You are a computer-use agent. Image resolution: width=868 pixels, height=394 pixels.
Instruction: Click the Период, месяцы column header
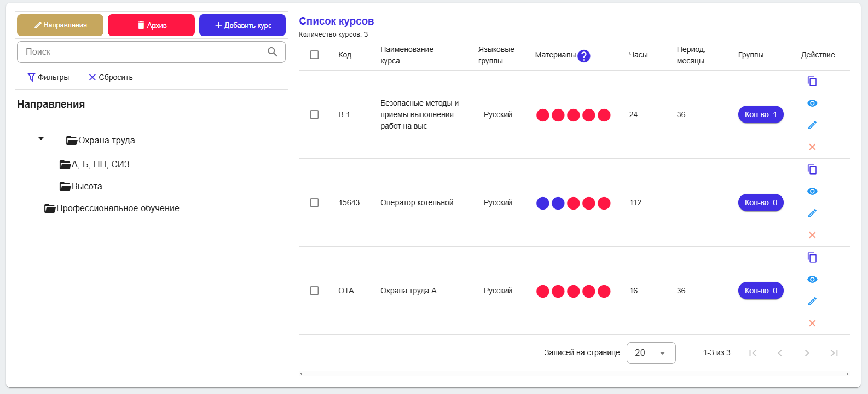coord(691,55)
